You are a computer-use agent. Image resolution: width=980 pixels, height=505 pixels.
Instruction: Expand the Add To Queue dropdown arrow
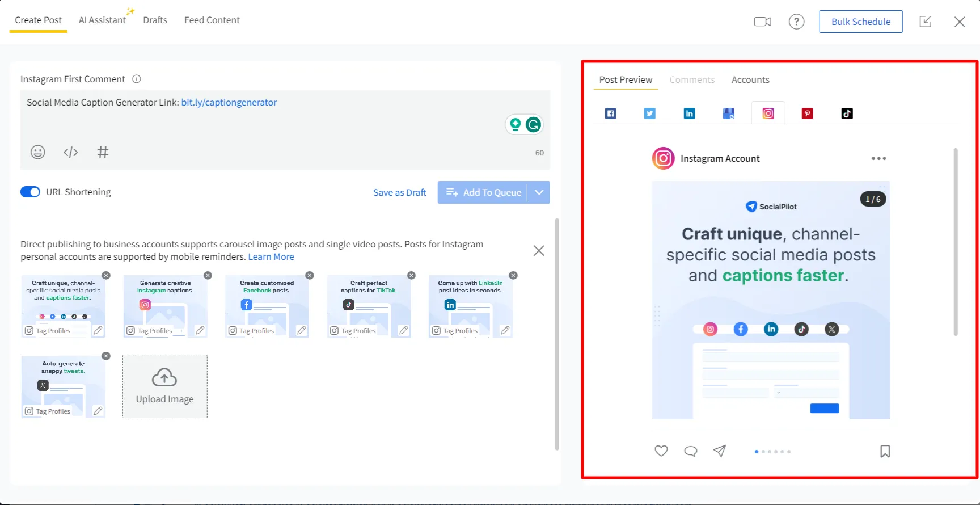pos(539,192)
